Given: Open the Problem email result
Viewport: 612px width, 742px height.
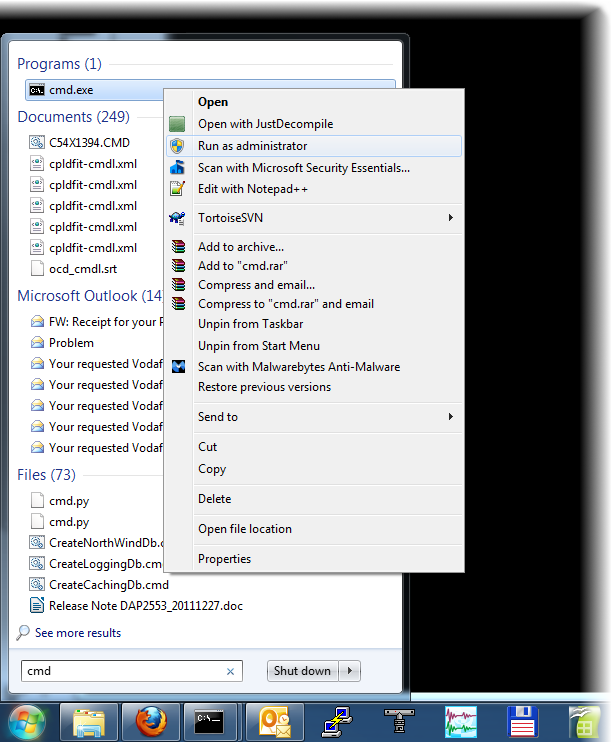Looking at the screenshot, I should [71, 343].
